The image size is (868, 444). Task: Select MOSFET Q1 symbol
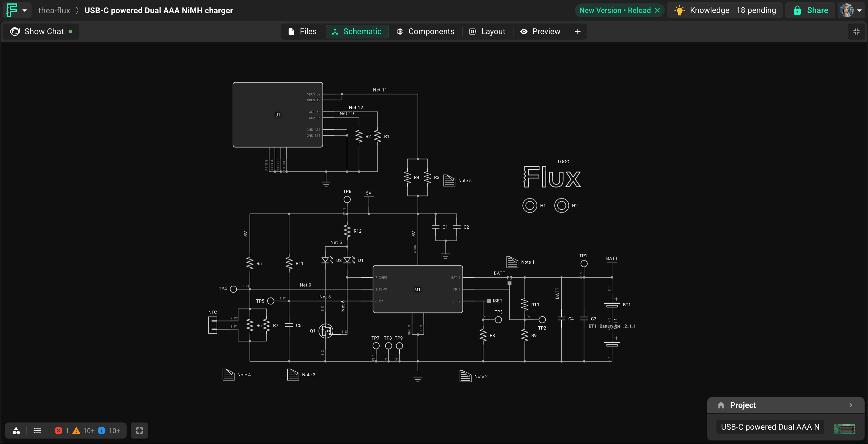(326, 331)
